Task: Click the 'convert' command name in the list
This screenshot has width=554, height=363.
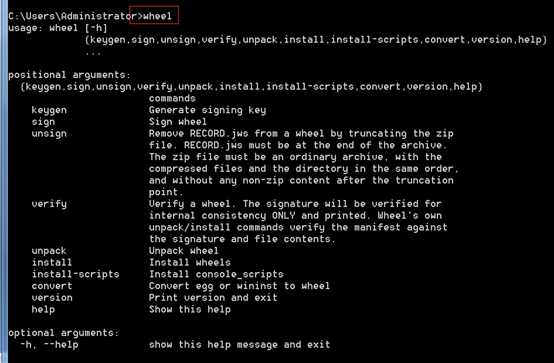Action: click(52, 286)
